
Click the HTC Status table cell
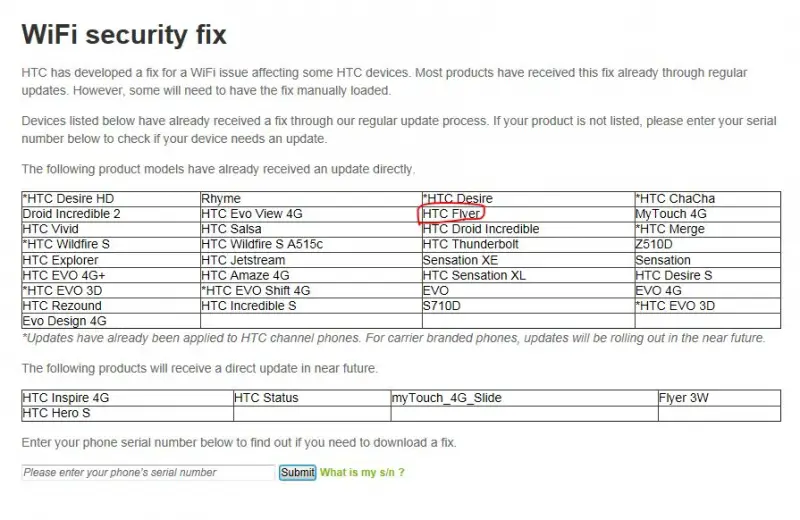(312, 398)
